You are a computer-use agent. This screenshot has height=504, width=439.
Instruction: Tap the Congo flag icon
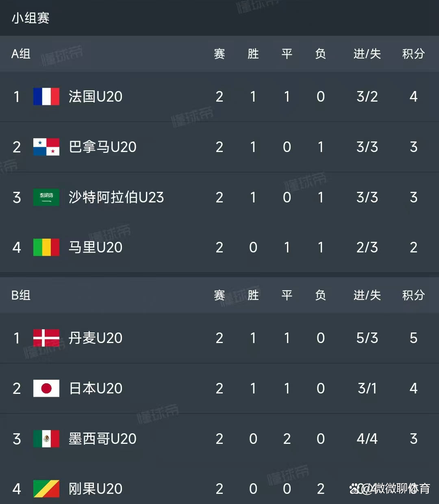(x=46, y=489)
